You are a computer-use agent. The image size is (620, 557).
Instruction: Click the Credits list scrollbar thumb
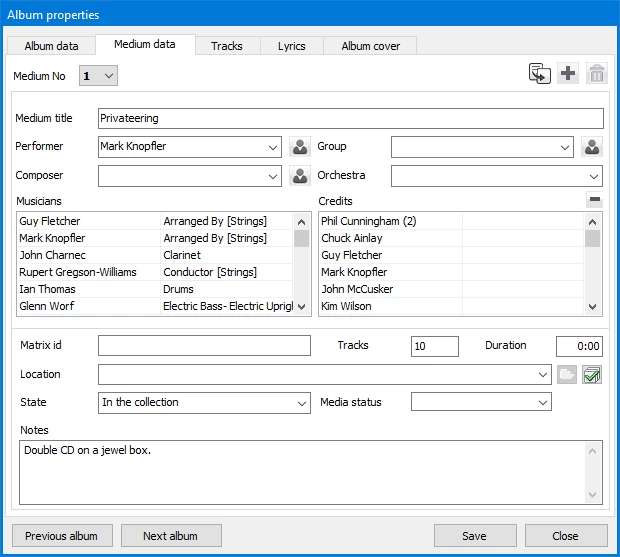tap(592, 238)
